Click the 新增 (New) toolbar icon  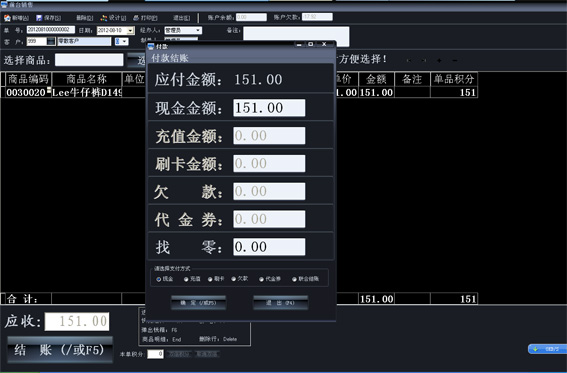(7, 18)
